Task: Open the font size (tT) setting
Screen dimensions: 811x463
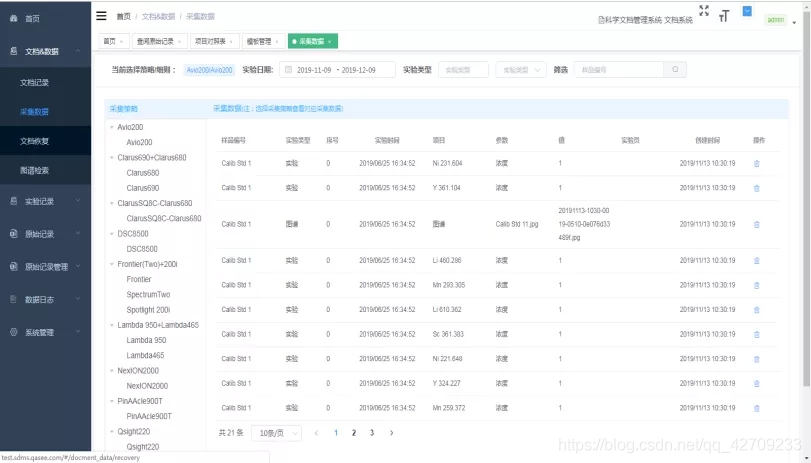Action: tap(724, 17)
